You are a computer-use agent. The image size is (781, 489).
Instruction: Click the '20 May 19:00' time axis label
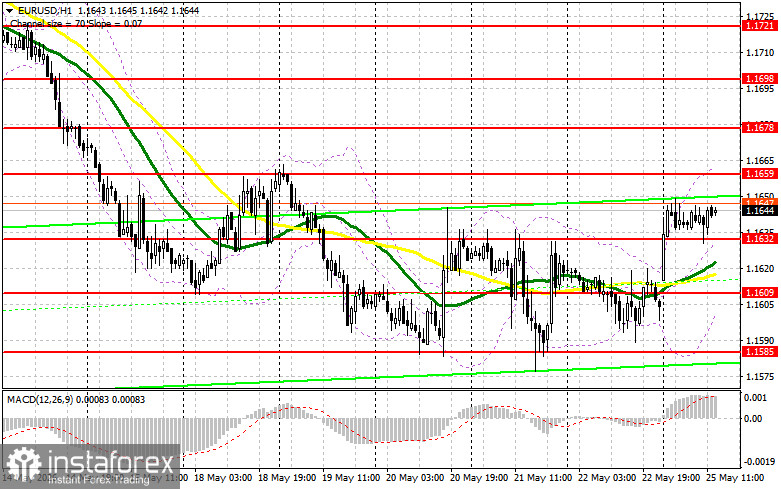coord(479,478)
